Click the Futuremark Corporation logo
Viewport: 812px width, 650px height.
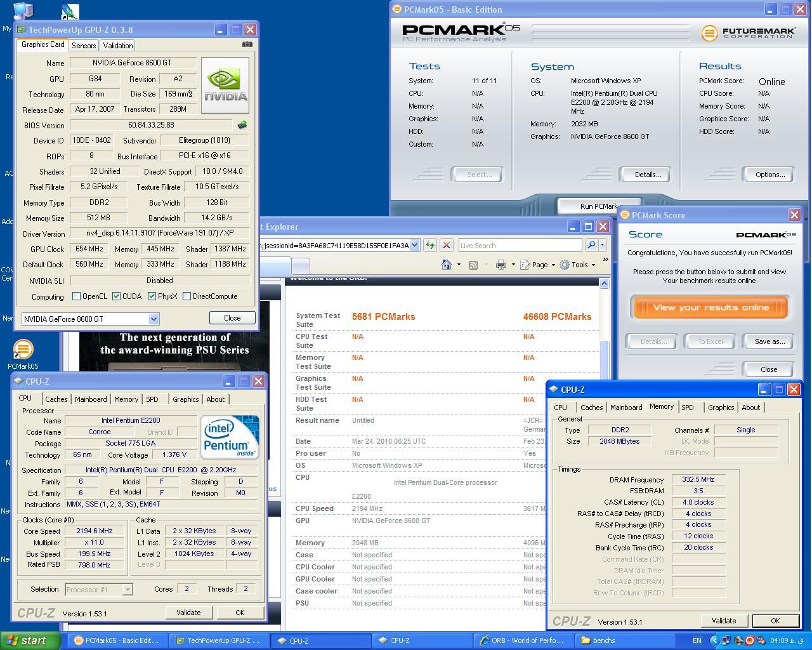[x=748, y=32]
